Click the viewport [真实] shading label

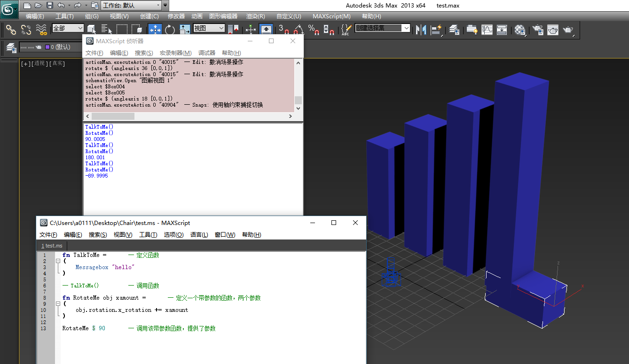pyautogui.click(x=57, y=63)
